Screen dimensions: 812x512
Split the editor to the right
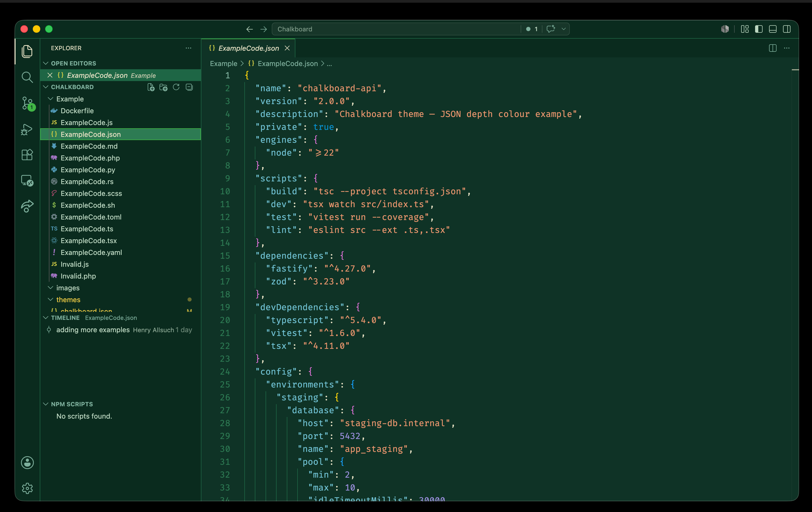[x=773, y=48]
